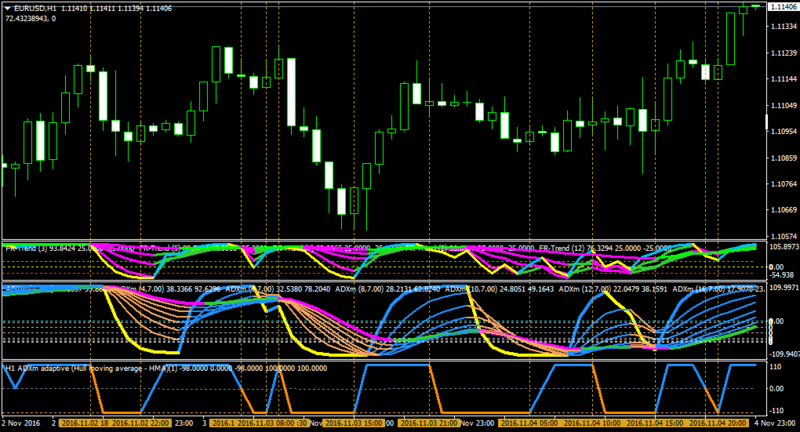Click the 2016.11.04 10:00 time label
800x432 pixels.
(x=592, y=423)
